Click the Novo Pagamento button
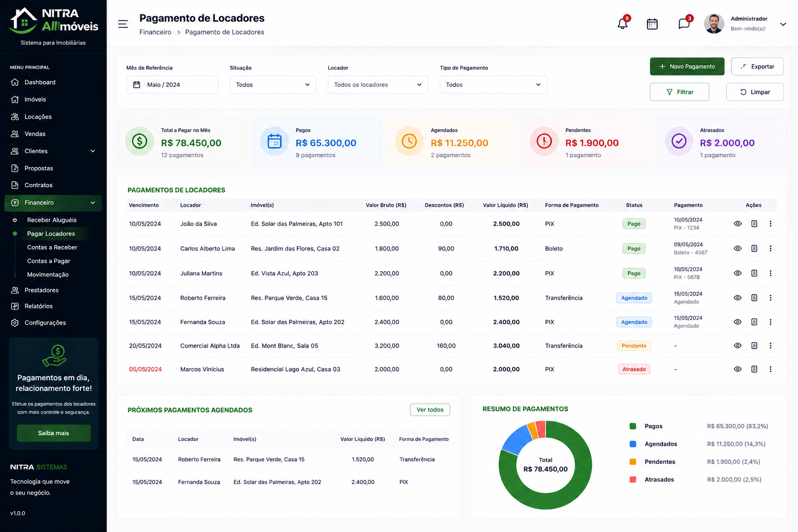This screenshot has width=798, height=532. coord(687,66)
